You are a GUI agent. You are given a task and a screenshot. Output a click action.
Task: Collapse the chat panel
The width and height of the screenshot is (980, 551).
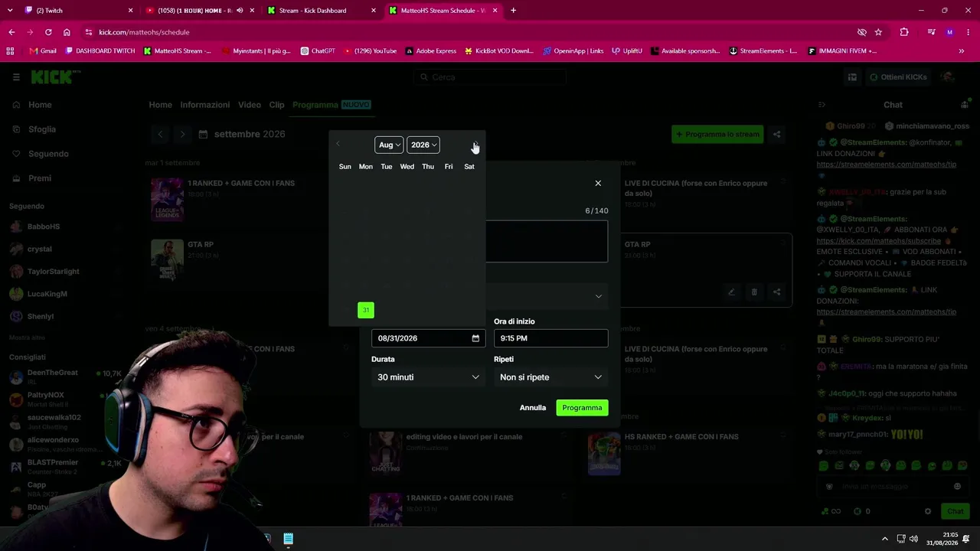[x=822, y=105]
